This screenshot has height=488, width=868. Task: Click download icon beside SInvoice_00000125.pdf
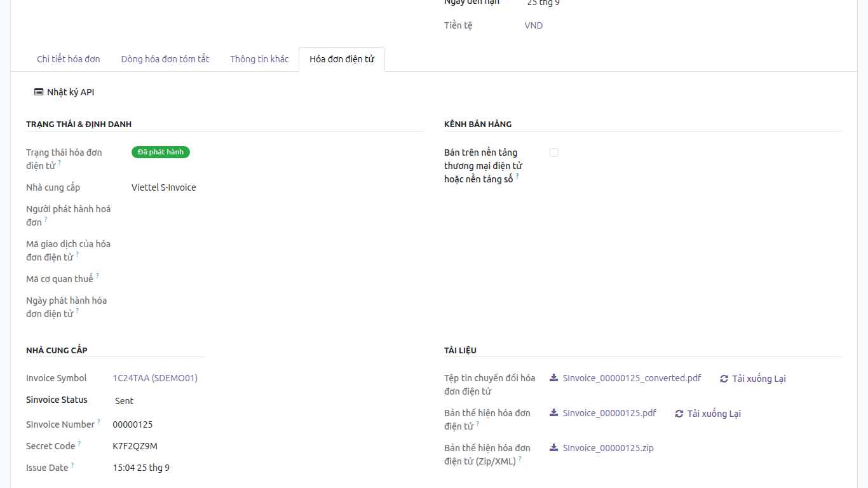pos(553,413)
